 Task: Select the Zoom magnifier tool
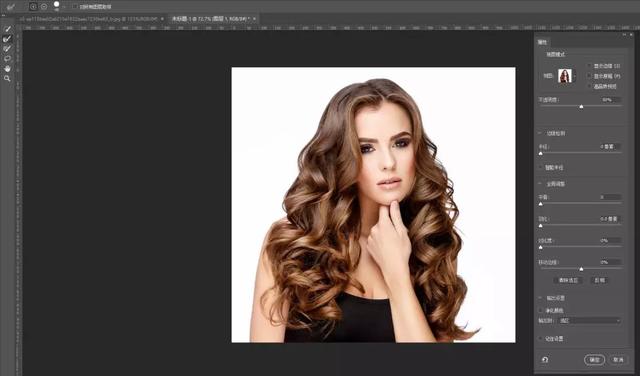tap(7, 78)
